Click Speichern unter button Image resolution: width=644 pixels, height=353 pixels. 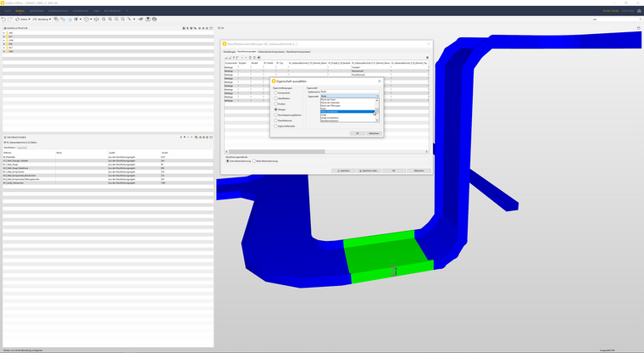(x=369, y=171)
